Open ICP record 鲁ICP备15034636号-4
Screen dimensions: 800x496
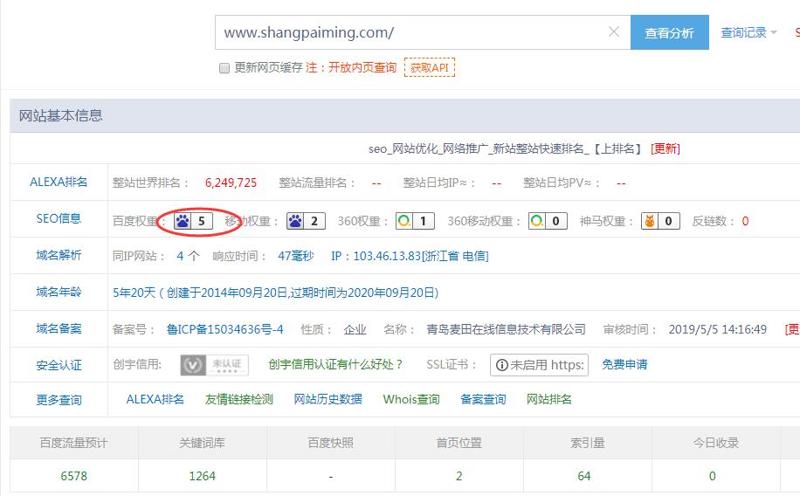pos(224,329)
